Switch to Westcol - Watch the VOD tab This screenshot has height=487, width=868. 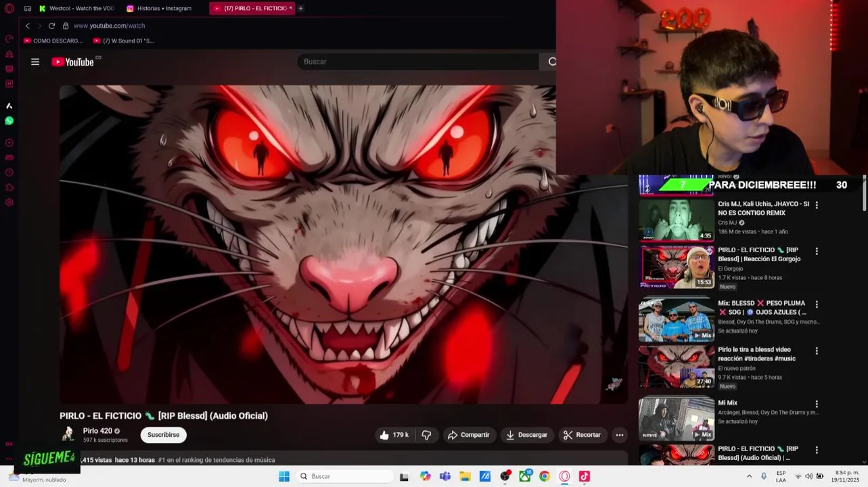(76, 8)
